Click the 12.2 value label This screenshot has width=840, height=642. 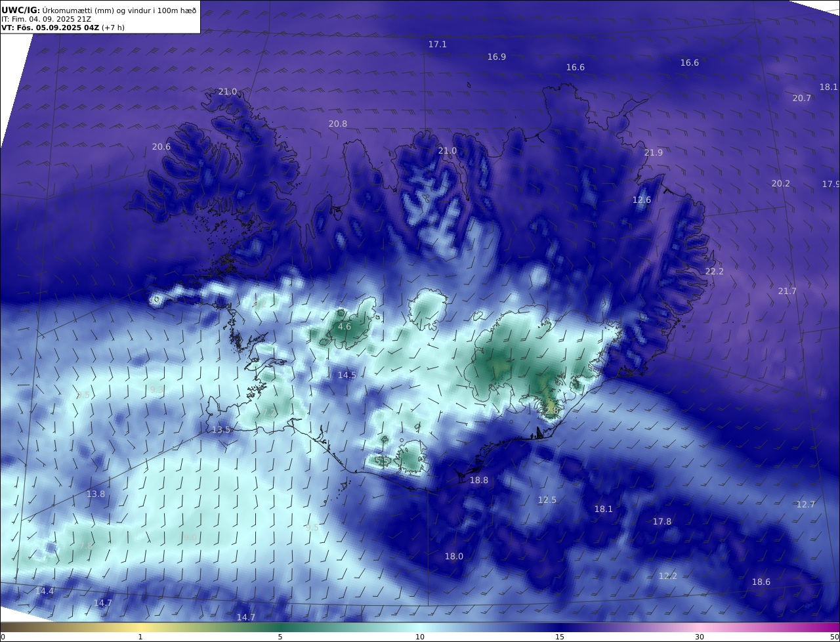[x=668, y=576]
